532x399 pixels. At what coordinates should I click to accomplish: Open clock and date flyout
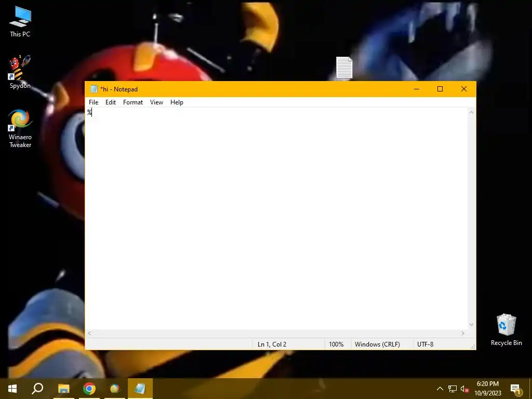point(487,389)
